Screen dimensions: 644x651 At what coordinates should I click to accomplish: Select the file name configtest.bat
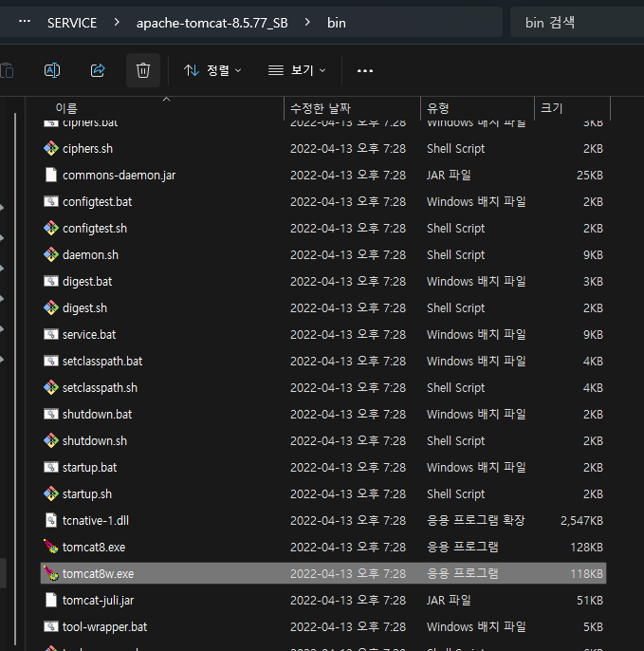(97, 202)
